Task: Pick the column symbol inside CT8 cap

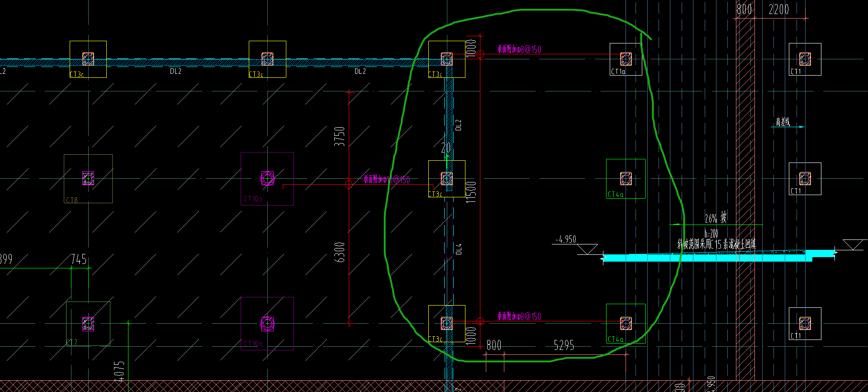Action: click(88, 178)
